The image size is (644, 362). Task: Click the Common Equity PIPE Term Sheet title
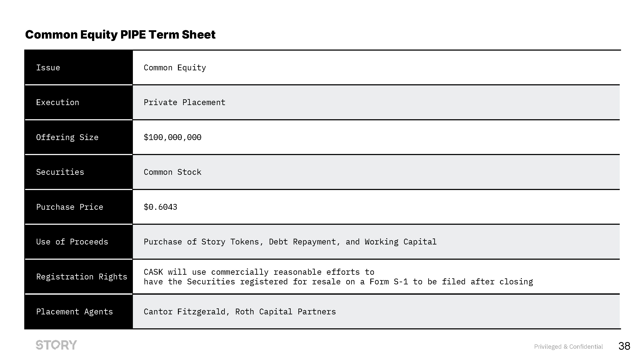click(120, 35)
